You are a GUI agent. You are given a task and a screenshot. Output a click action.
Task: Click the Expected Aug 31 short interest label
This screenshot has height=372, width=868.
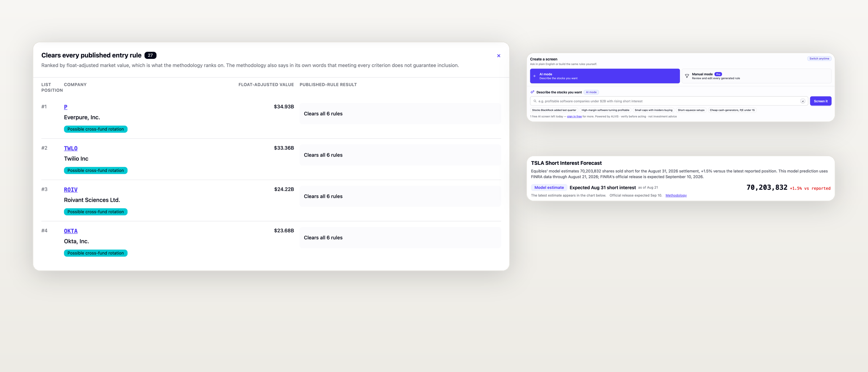pos(603,188)
